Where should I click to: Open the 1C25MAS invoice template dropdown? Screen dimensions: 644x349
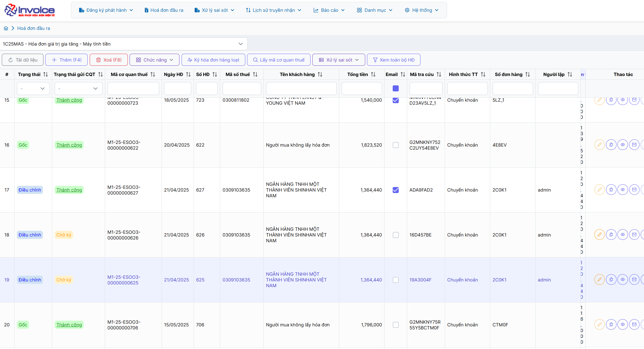coord(124,44)
